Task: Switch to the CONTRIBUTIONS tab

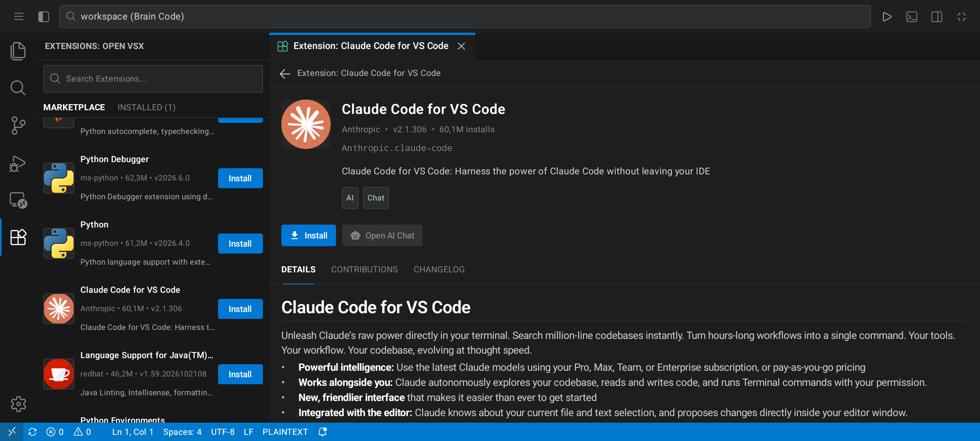Action: tap(364, 269)
